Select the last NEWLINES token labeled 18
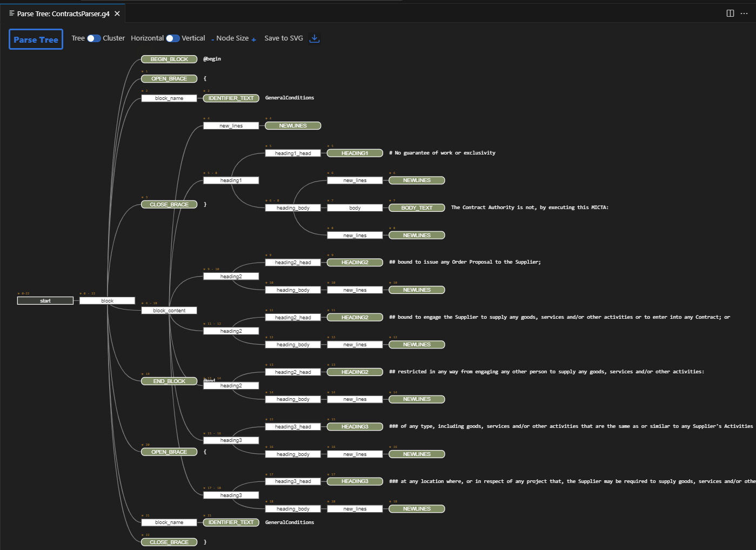 point(417,509)
